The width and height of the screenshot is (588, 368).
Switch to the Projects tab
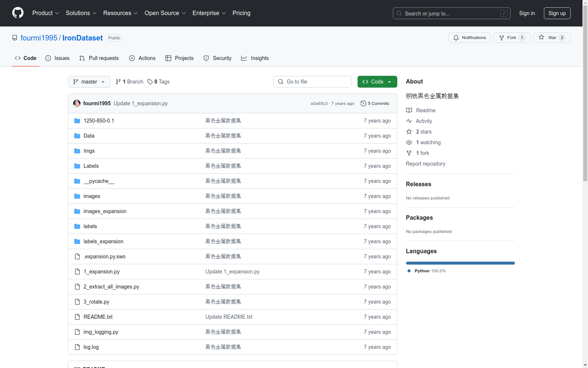click(x=179, y=58)
